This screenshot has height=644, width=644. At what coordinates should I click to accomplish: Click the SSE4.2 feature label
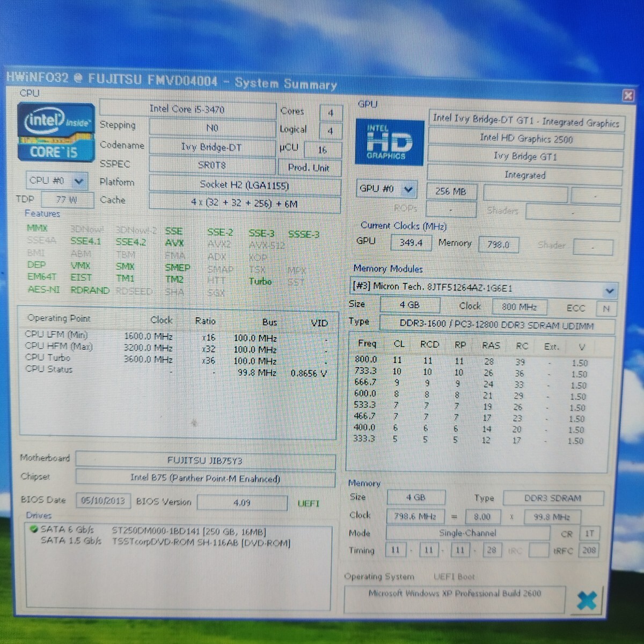point(131,242)
